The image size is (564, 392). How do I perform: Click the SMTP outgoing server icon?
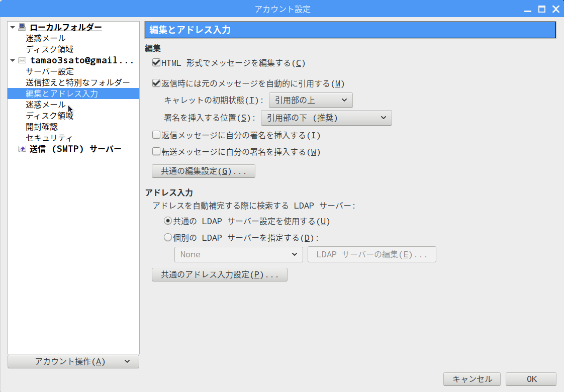pos(22,149)
